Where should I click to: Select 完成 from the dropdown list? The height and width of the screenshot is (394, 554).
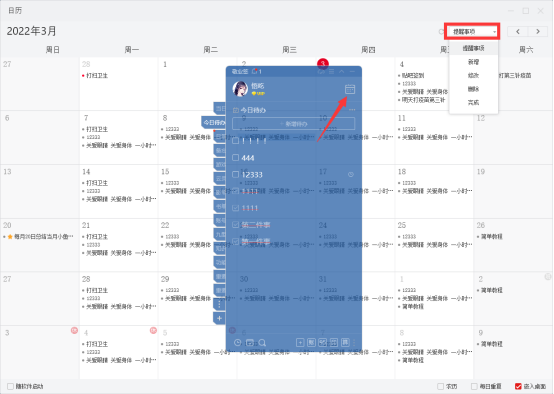[473, 102]
